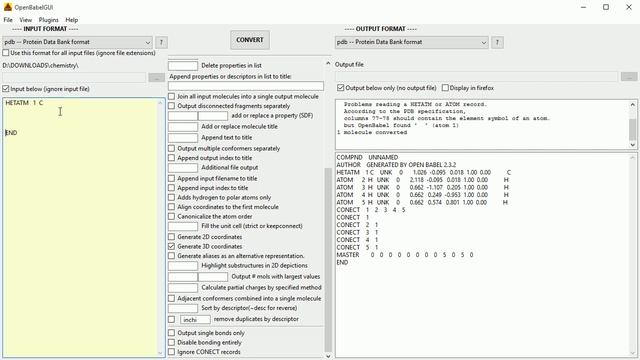Check 'remove duplicates by descriptor' checkbox
Viewport: 640px width, 360px height.
(x=171, y=319)
